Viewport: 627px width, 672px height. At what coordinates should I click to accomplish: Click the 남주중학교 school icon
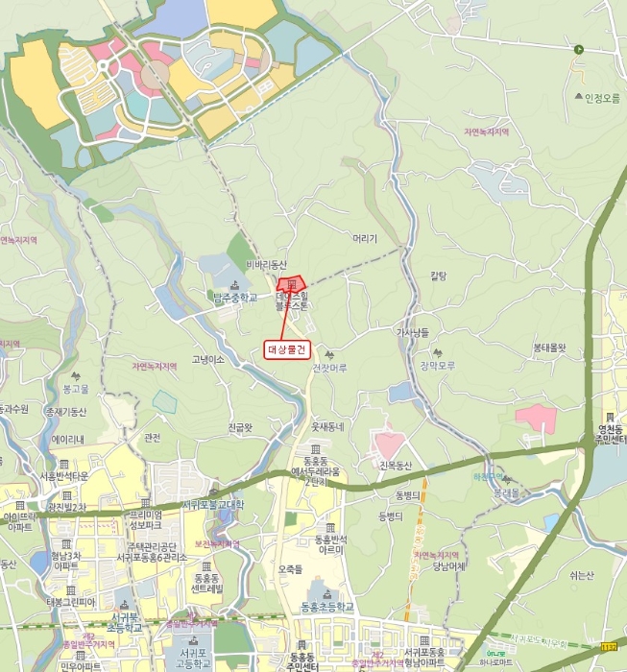tap(234, 285)
